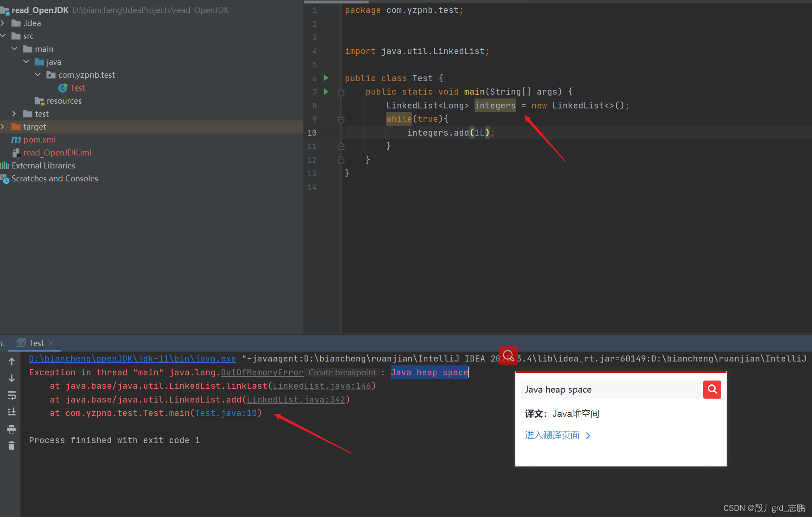Viewport: 812px width, 517px height.
Task: Click the com.yzpnb.test package icon
Action: point(51,75)
